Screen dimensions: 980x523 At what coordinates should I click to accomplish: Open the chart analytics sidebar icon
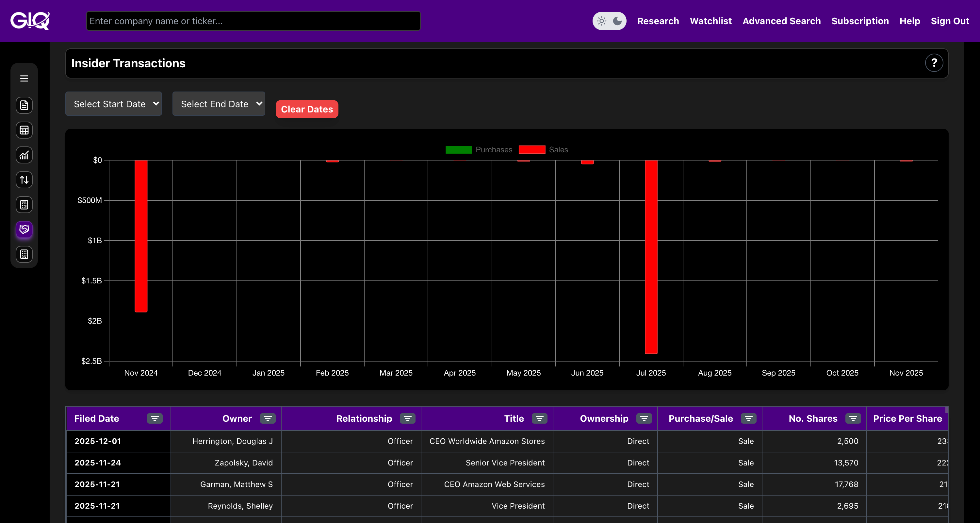(x=24, y=155)
